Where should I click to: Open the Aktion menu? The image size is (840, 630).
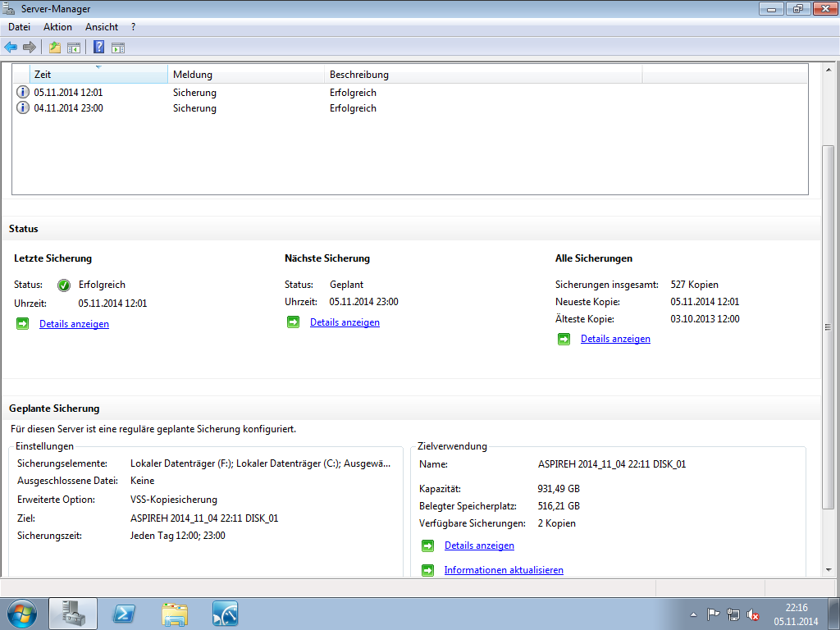coord(58,27)
